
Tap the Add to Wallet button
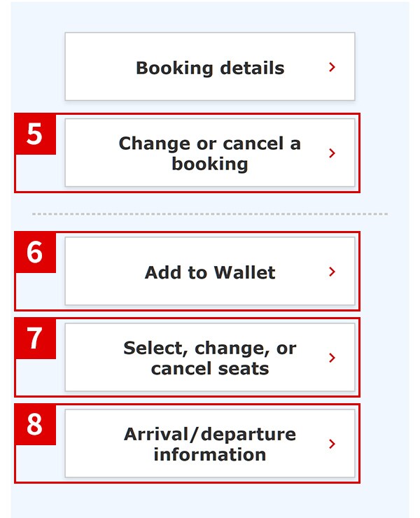(x=210, y=271)
